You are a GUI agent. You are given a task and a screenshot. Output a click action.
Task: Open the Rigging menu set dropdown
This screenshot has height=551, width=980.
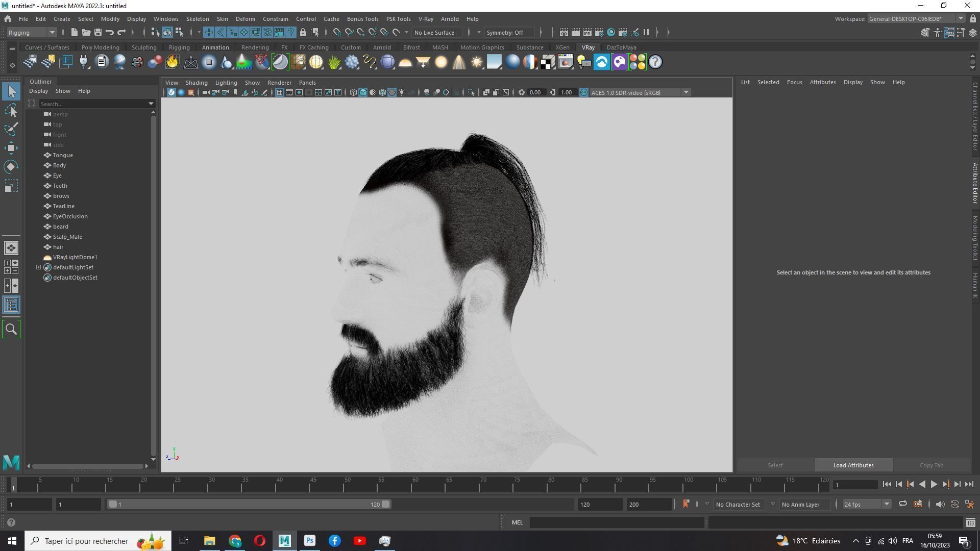pos(32,33)
